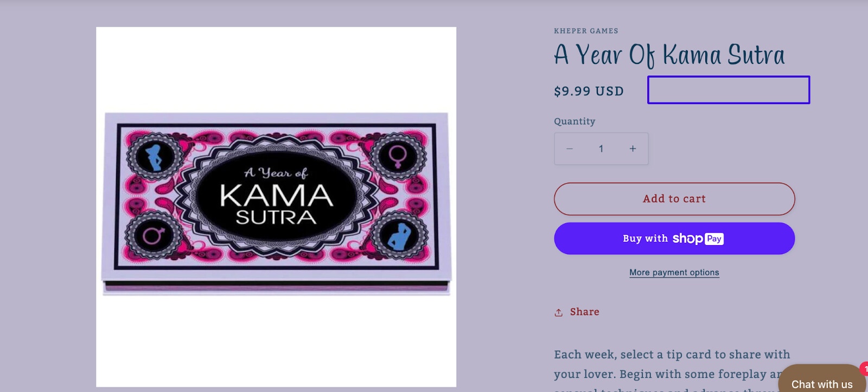868x392 pixels.
Task: Click the blue female silhouette on the box
Action: (155, 157)
